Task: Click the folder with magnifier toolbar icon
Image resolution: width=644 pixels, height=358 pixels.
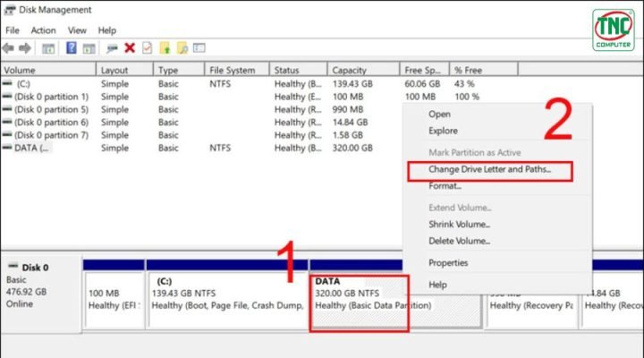Action: pyautogui.click(x=182, y=47)
